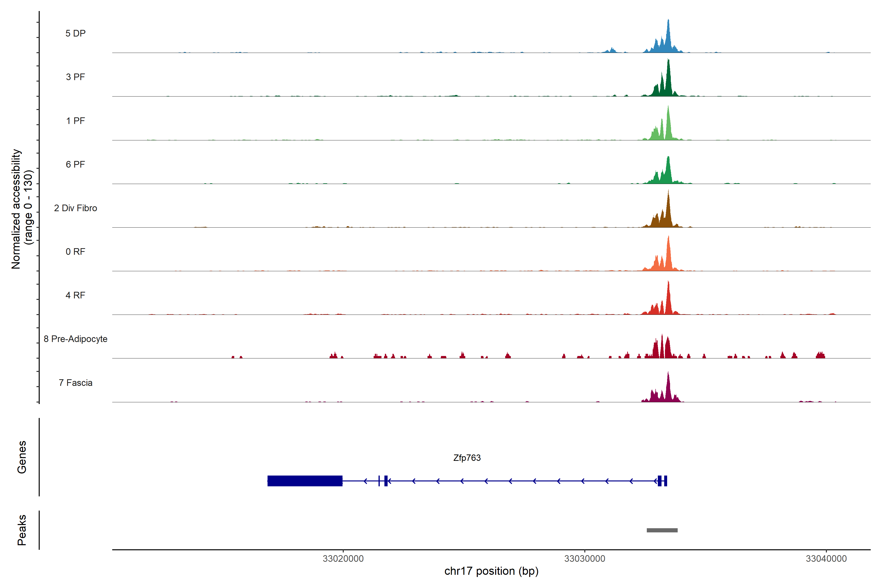Click the 4 RF track label
This screenshot has height=588, width=882.
click(75, 295)
